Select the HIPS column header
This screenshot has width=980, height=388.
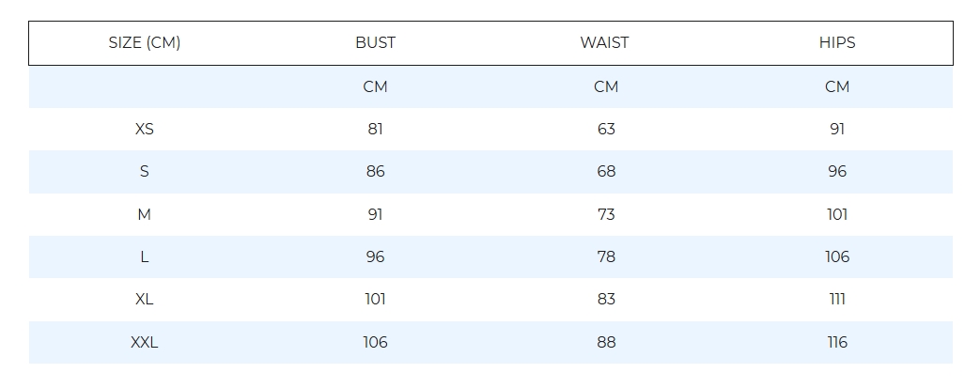pyautogui.click(x=837, y=43)
